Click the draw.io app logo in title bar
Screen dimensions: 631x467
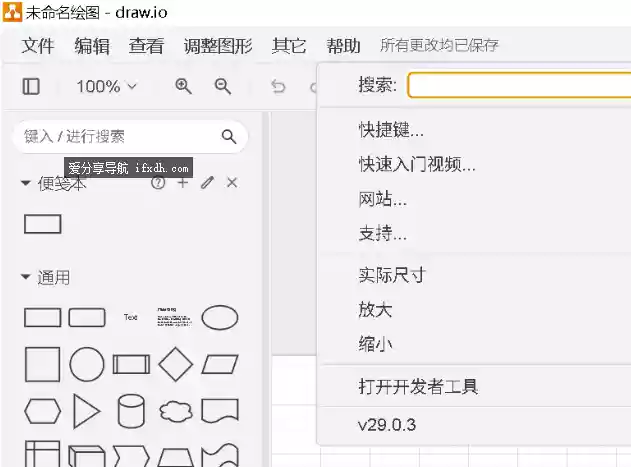click(x=12, y=12)
